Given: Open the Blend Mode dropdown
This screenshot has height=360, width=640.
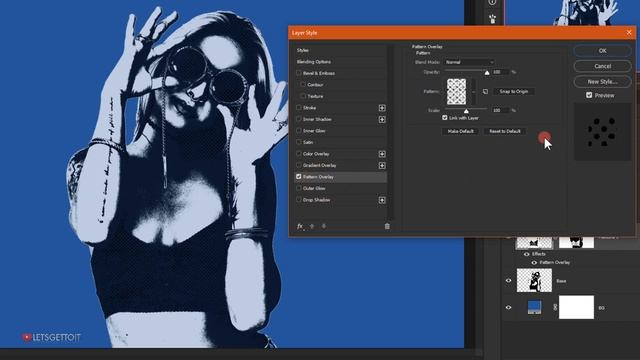Looking at the screenshot, I should 469,62.
